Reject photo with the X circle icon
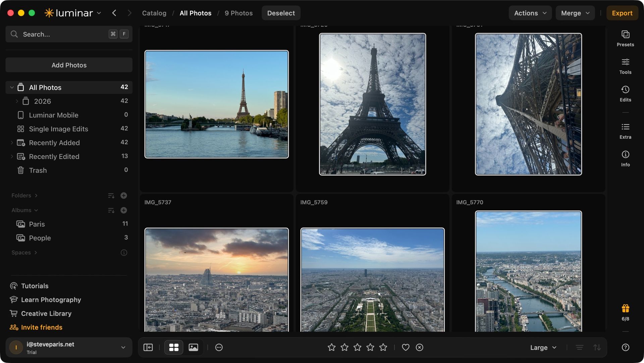This screenshot has width=644, height=363. (x=419, y=347)
